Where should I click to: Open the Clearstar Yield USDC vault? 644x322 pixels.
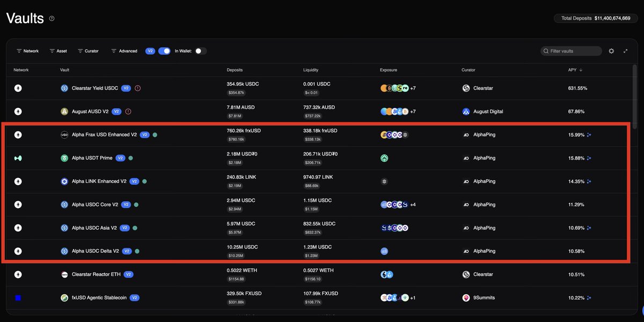(x=95, y=88)
